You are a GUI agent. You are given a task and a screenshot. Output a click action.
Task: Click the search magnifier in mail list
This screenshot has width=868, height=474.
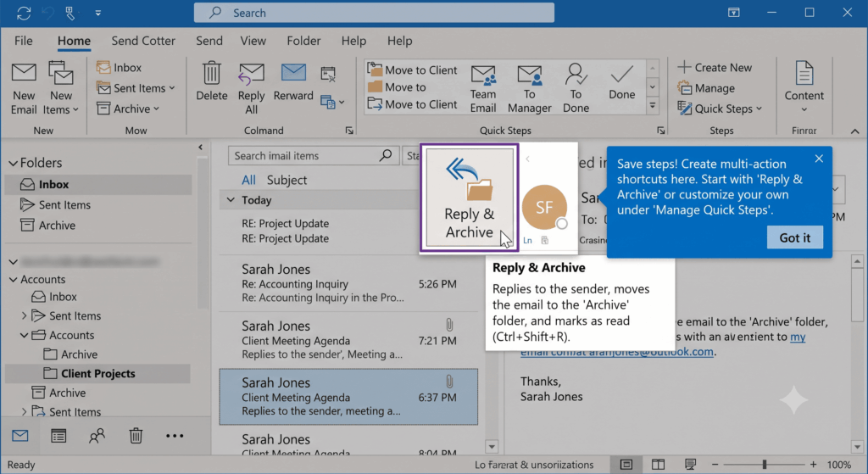click(386, 156)
